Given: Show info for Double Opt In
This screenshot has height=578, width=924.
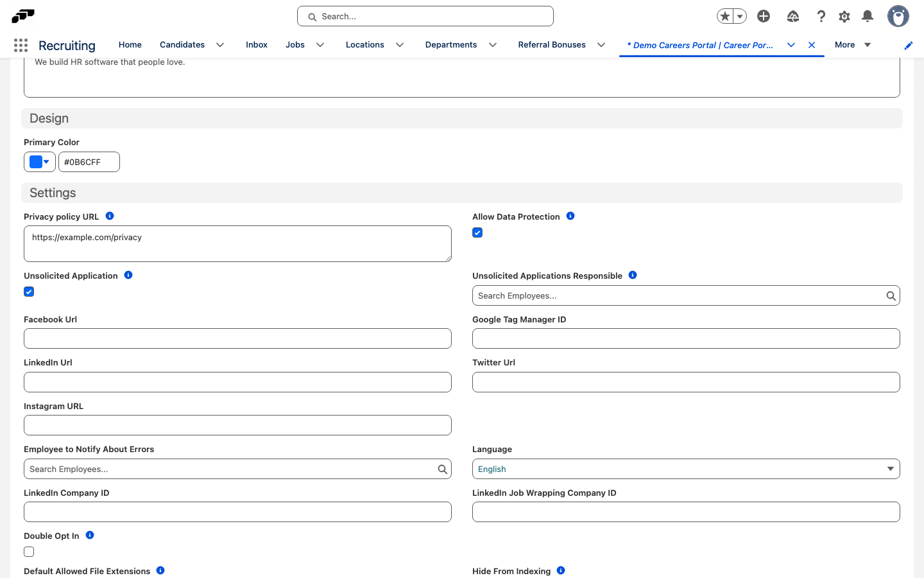Looking at the screenshot, I should click(x=90, y=535).
